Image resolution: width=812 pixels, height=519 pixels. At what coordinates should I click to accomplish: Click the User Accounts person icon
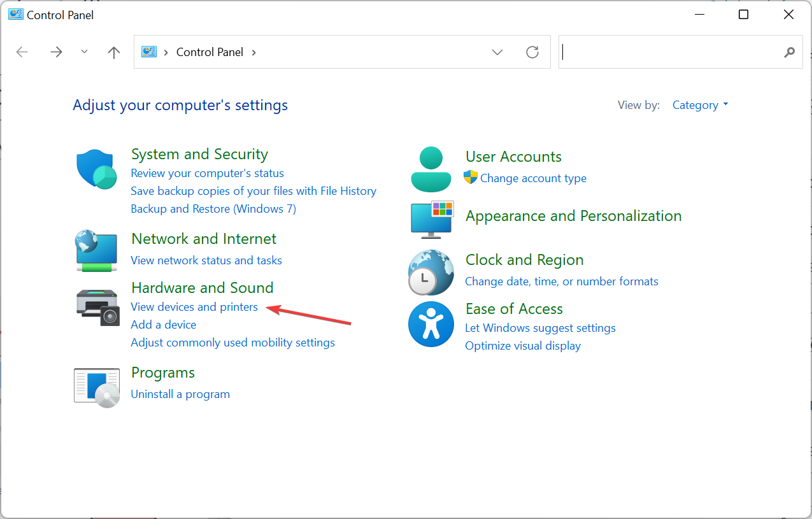click(x=431, y=169)
